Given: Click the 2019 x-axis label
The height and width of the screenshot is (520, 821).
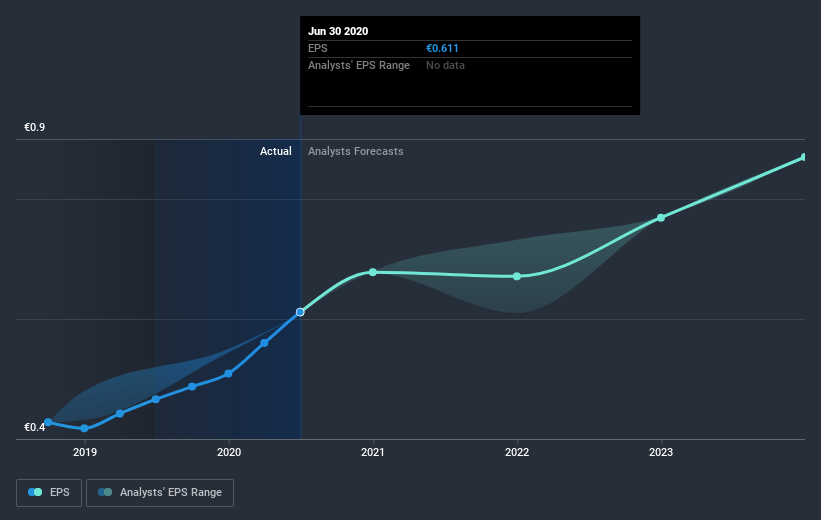Looking at the screenshot, I should tap(85, 452).
